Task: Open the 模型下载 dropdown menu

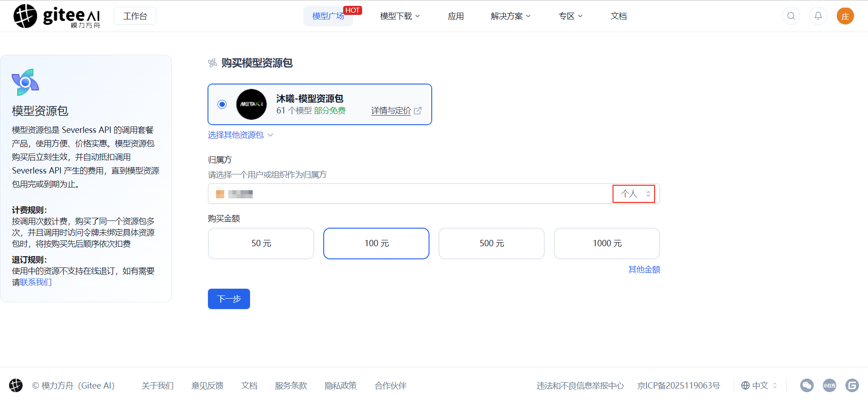Action: click(x=400, y=16)
